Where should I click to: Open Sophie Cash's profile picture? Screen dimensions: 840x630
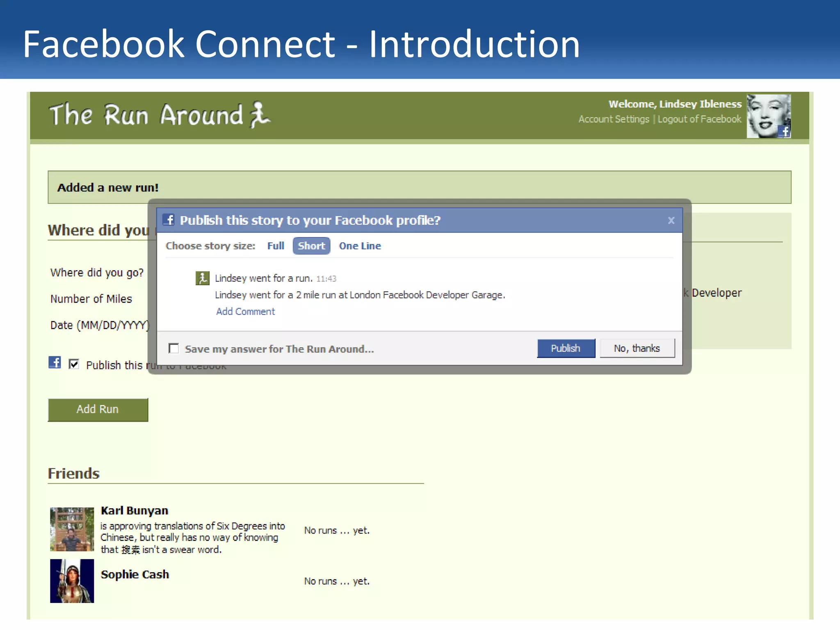pyautogui.click(x=72, y=581)
